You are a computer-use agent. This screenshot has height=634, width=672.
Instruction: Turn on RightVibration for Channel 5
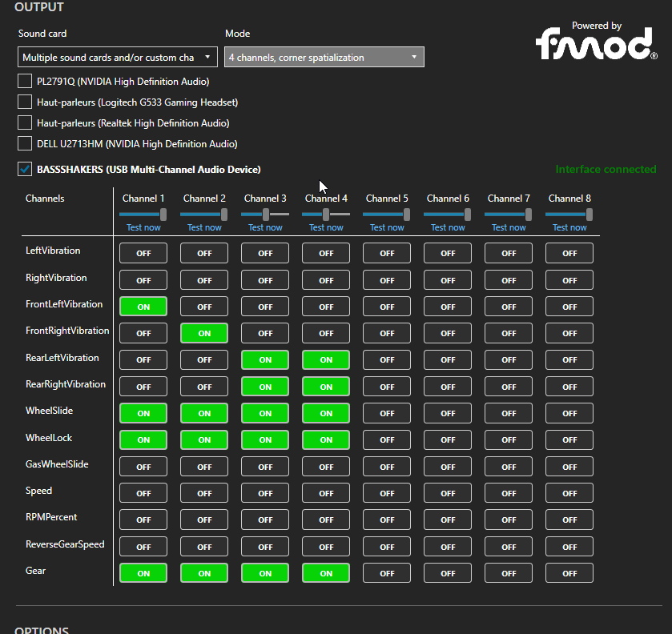pyautogui.click(x=387, y=281)
